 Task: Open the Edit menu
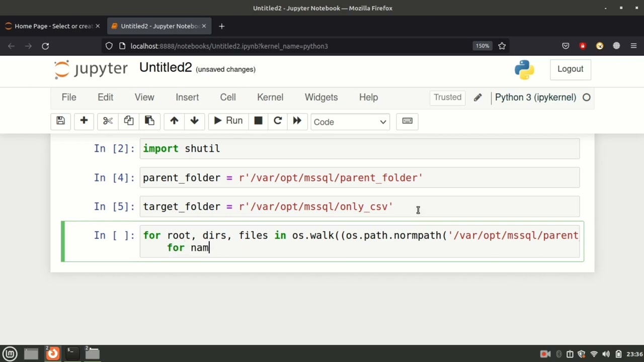coord(106,98)
